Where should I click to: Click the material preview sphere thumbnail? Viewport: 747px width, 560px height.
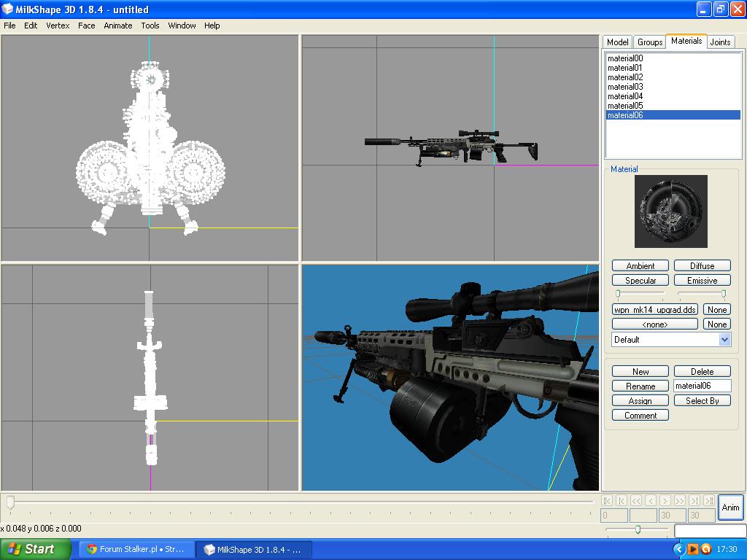[670, 211]
